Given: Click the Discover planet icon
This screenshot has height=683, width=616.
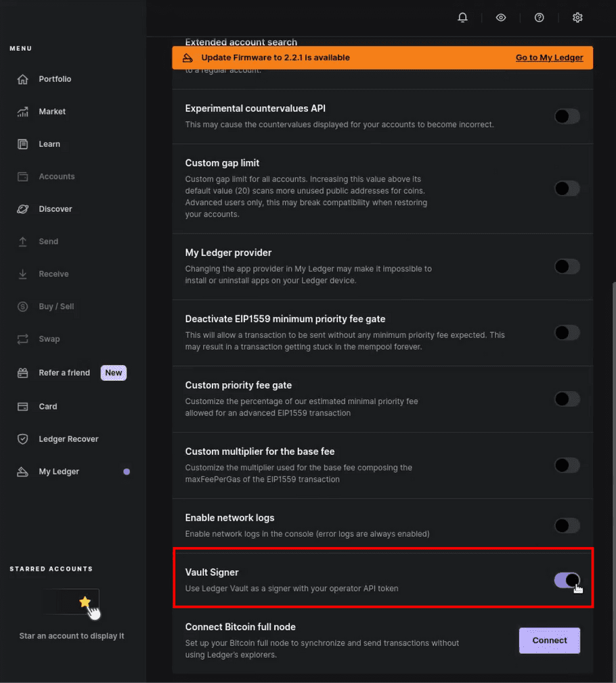Looking at the screenshot, I should tap(23, 209).
